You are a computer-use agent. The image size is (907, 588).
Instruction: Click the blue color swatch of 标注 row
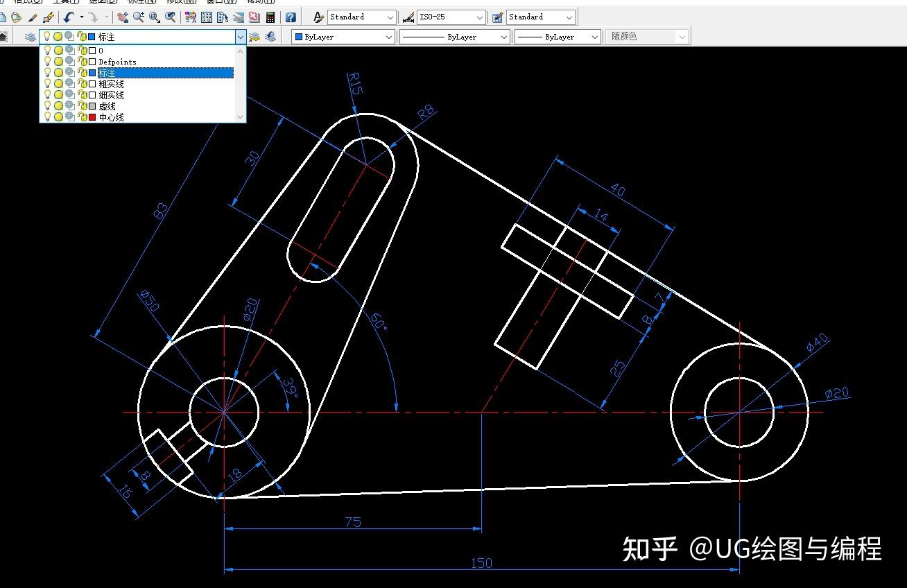point(92,73)
